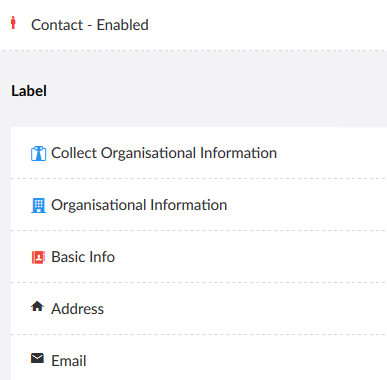
Task: Click the shirt-and-tie Collect Organisational Information icon
Action: [38, 153]
